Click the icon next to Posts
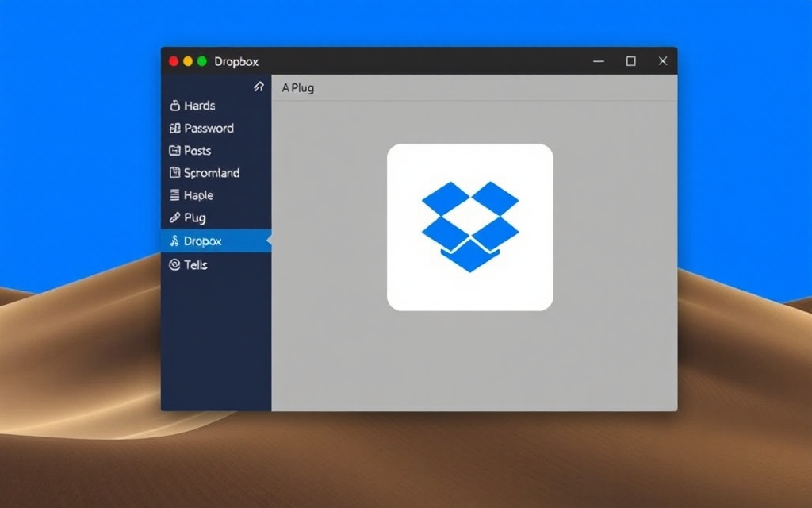This screenshot has height=508, width=812. (x=174, y=150)
